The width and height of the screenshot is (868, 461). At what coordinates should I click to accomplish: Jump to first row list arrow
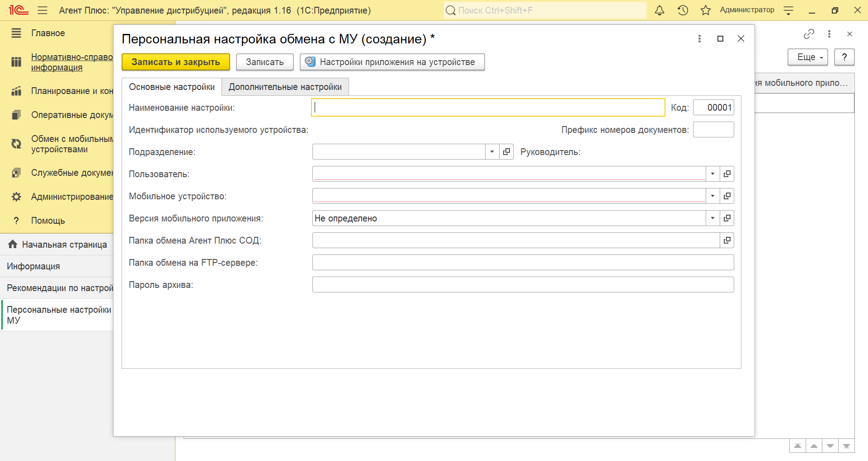point(797,446)
